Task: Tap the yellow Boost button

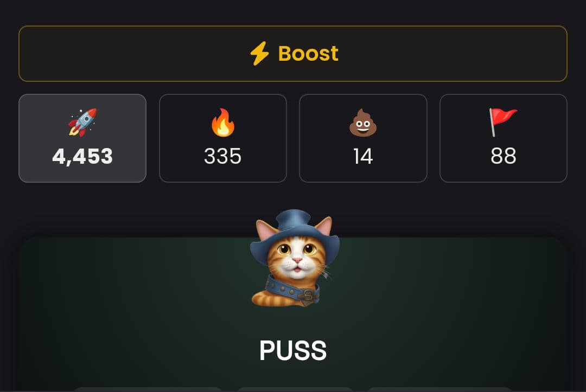Action: [x=293, y=53]
